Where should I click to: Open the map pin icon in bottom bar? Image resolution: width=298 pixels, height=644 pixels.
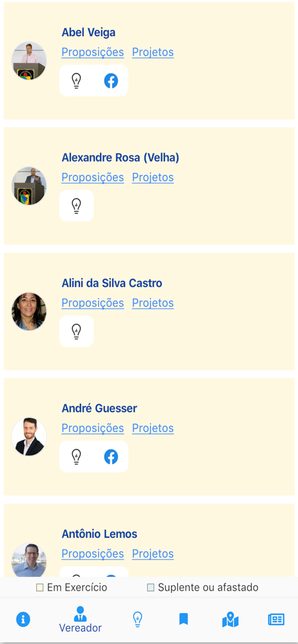230,620
